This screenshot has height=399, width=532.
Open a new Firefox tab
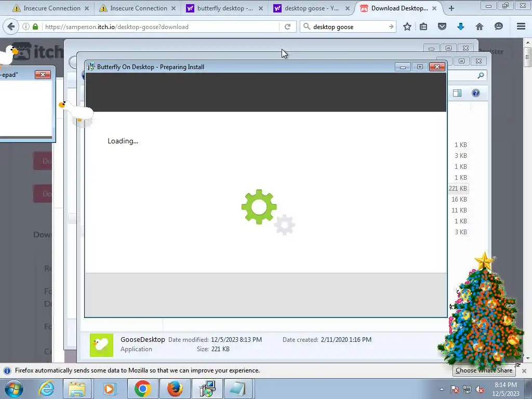coord(451,8)
